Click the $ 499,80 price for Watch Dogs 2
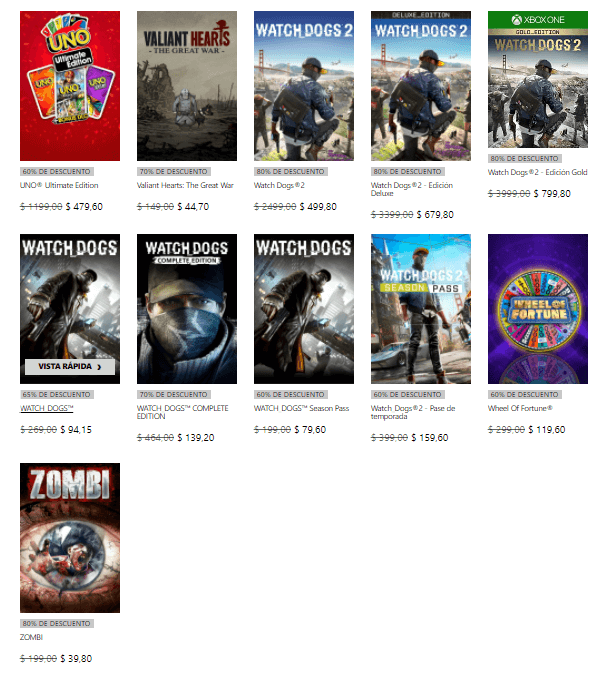The width and height of the screenshot is (616, 686). [x=318, y=206]
